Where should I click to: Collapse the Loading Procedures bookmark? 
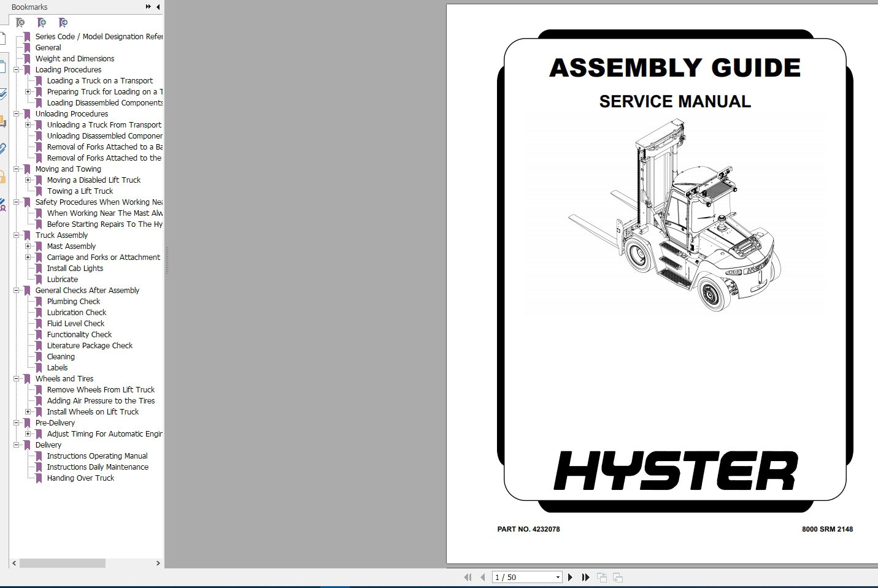[x=17, y=70]
